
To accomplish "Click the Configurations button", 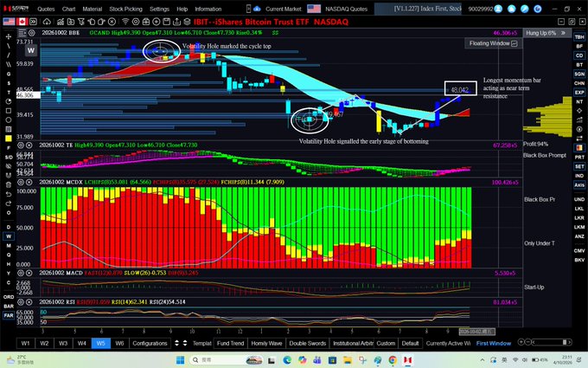I will [150, 343].
